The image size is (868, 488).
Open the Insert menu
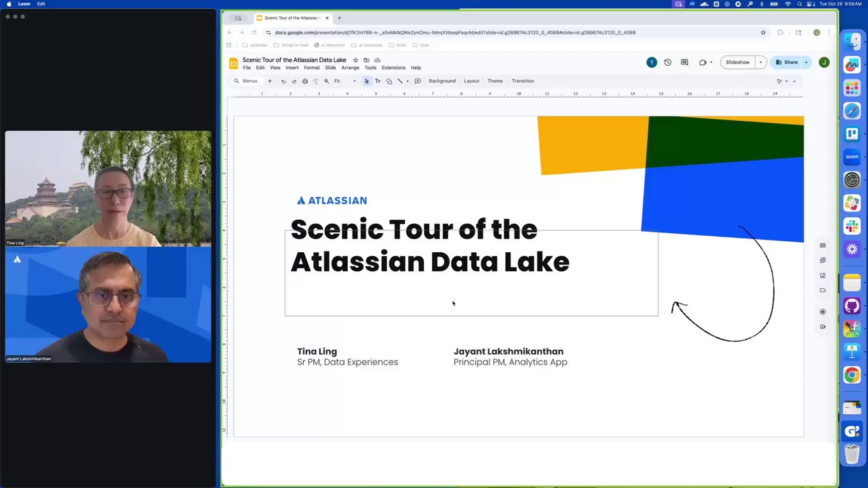pyautogui.click(x=292, y=68)
